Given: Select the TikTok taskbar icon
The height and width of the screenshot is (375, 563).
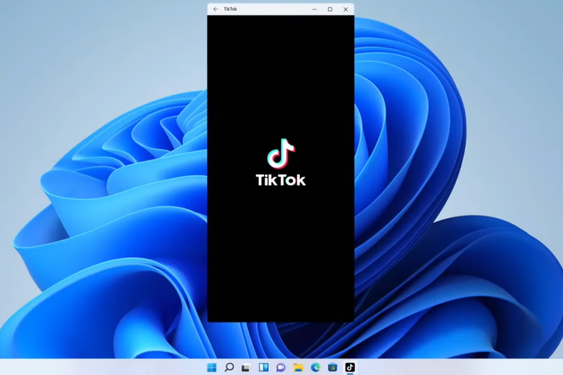Looking at the screenshot, I should 350,367.
